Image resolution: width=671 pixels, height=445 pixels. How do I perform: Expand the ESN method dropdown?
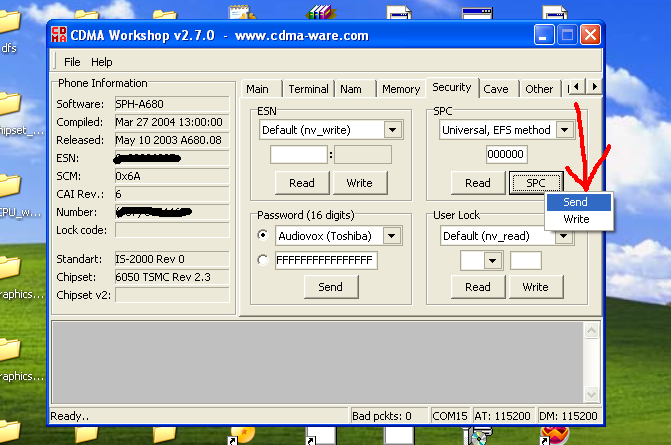(392, 130)
